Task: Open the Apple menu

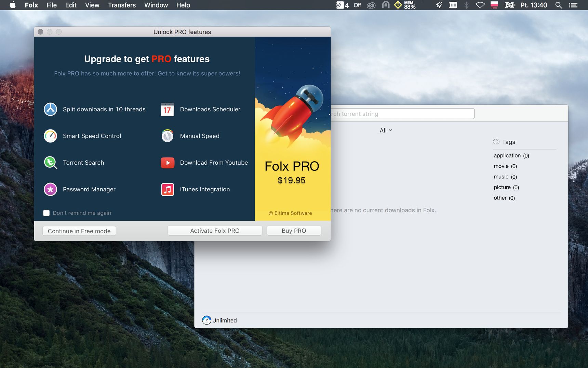Action: [x=13, y=5]
